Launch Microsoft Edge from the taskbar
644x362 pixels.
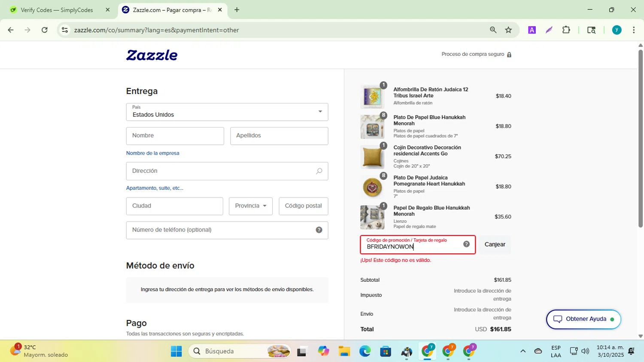(365, 351)
